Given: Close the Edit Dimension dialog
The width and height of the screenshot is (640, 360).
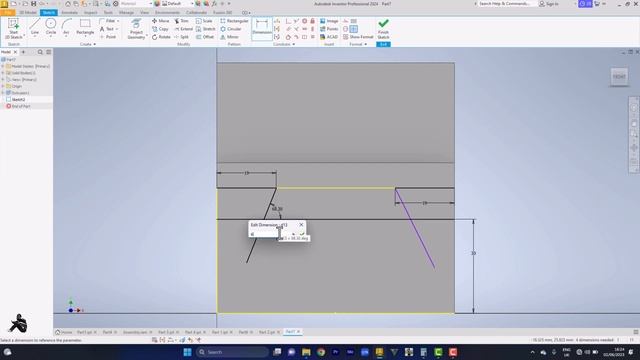Looking at the screenshot, I should pyautogui.click(x=301, y=225).
